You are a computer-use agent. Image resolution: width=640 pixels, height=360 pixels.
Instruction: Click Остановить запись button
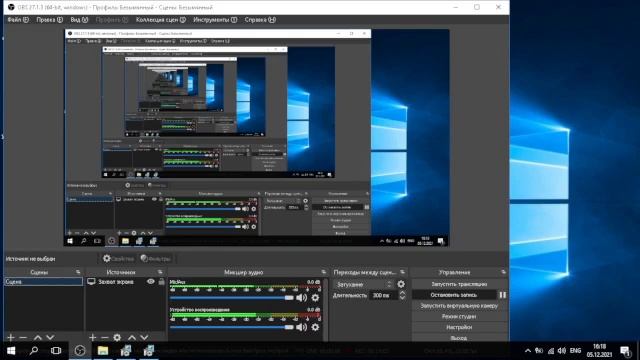454,295
